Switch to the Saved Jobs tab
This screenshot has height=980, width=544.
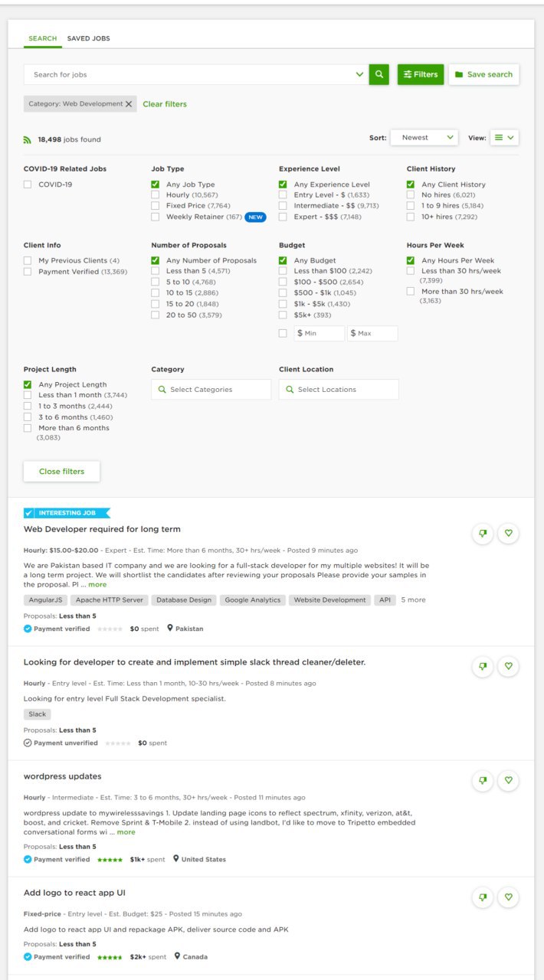pyautogui.click(x=88, y=38)
